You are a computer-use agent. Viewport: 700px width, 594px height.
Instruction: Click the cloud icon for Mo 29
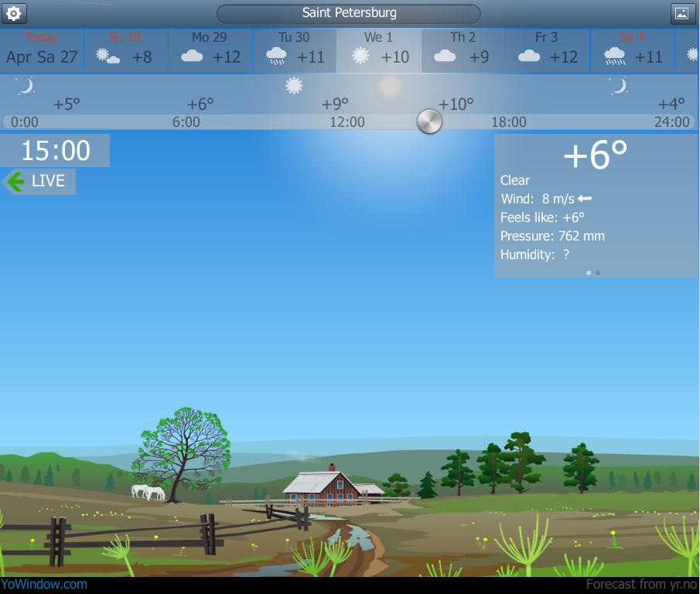click(x=192, y=56)
